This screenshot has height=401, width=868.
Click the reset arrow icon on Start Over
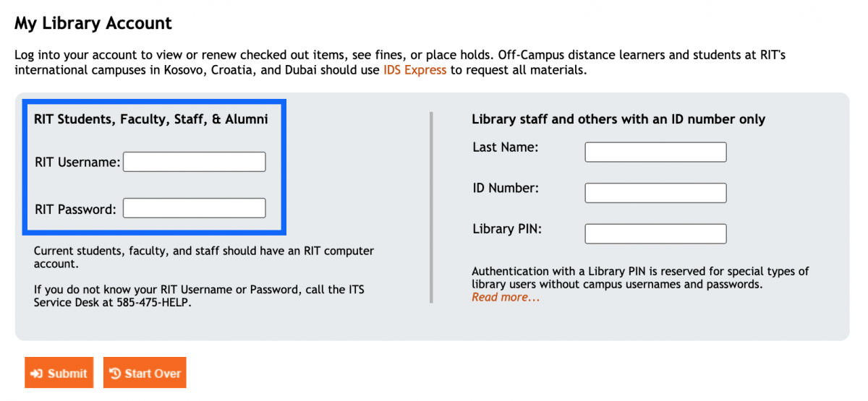(115, 374)
